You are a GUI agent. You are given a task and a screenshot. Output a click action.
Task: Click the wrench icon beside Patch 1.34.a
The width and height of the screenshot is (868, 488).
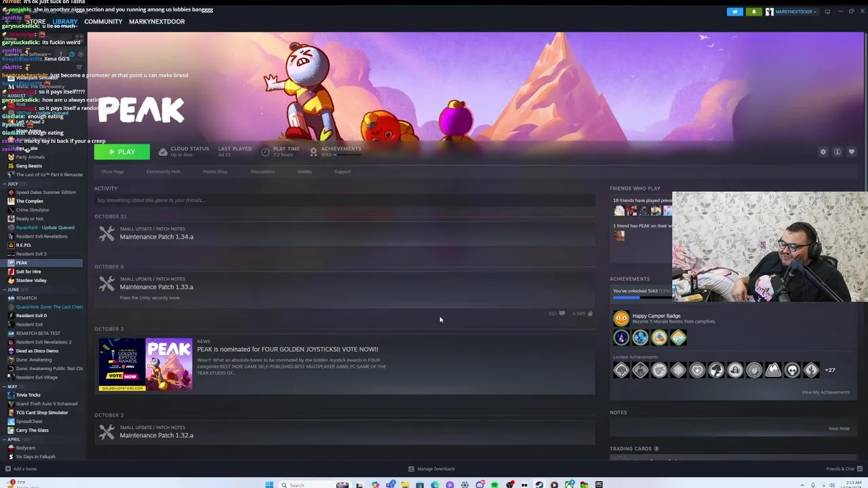[107, 233]
